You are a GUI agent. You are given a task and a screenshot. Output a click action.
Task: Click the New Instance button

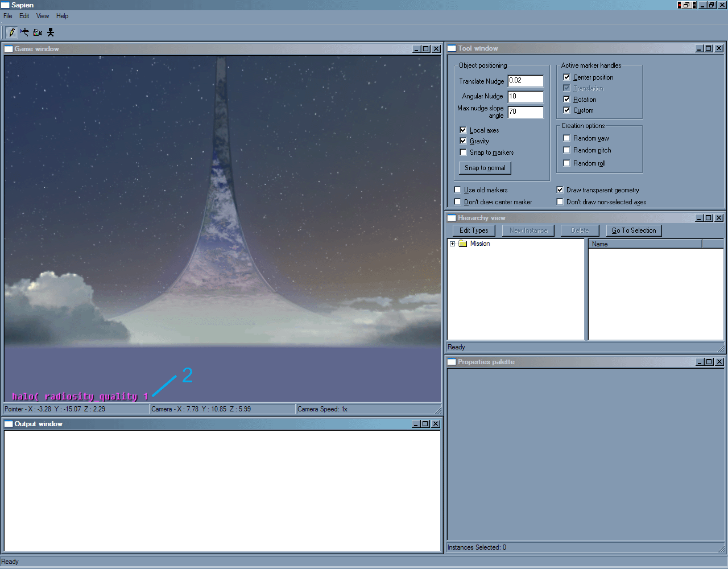click(x=528, y=230)
